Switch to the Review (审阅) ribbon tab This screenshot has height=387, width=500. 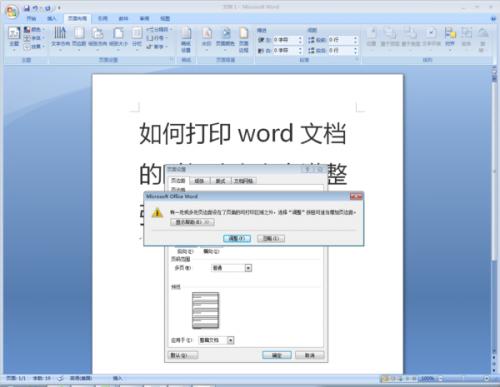pyautogui.click(x=144, y=18)
